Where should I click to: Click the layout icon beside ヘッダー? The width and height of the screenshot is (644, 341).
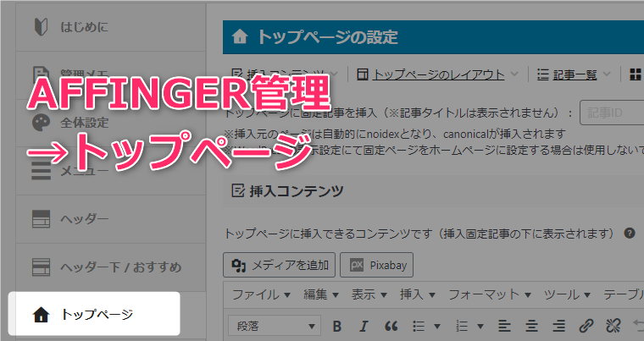tap(41, 219)
